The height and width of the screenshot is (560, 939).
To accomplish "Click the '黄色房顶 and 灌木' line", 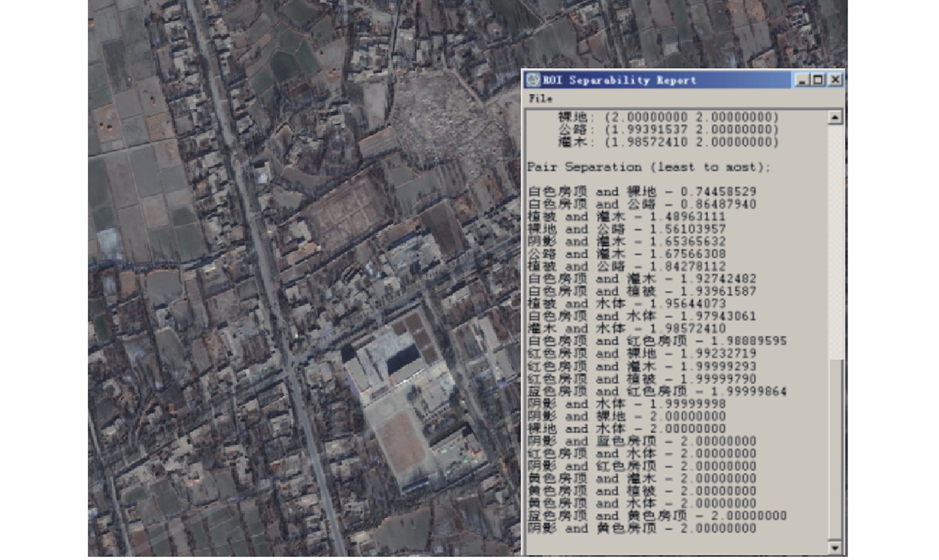I will pos(642,478).
